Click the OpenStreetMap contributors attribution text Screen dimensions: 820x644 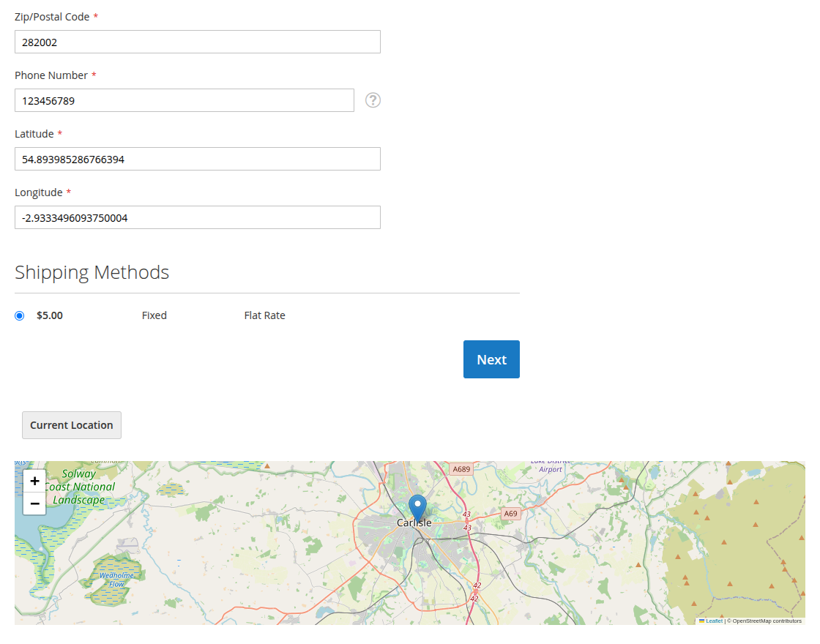[767, 621]
